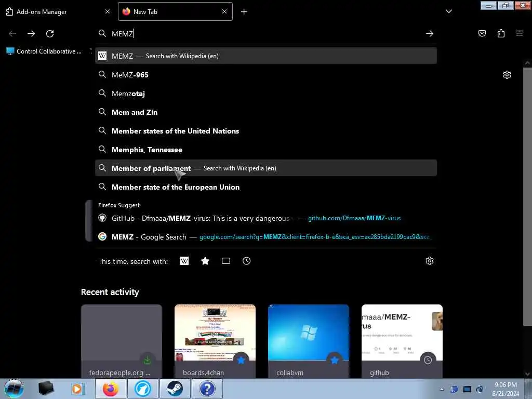Viewport: 532px width, 399px height.
Task: Select MEMZ Search with Wikipedia suggestion
Action: point(266,56)
